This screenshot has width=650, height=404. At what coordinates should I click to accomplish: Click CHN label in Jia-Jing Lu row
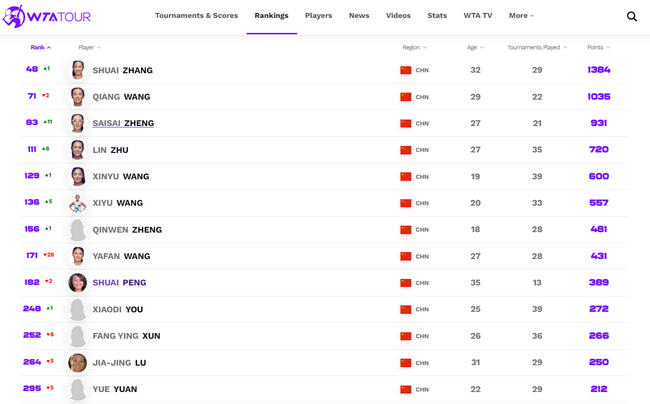[422, 363]
